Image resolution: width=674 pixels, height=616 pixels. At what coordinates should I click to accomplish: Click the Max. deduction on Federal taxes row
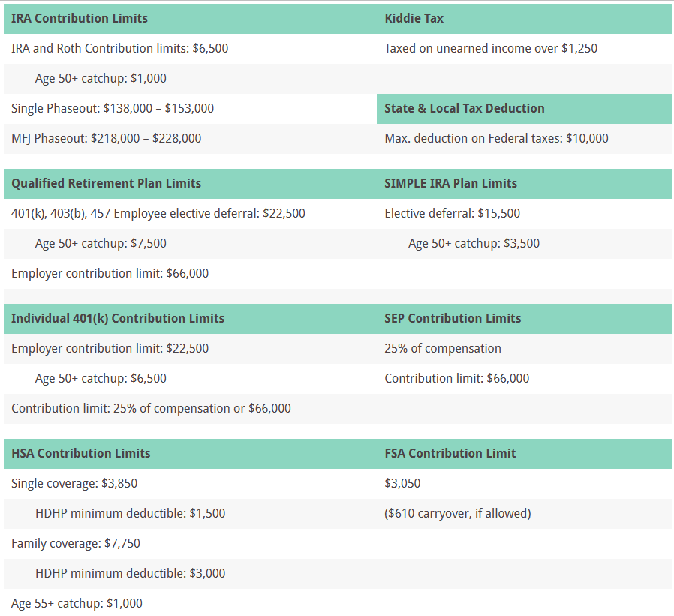pos(496,138)
